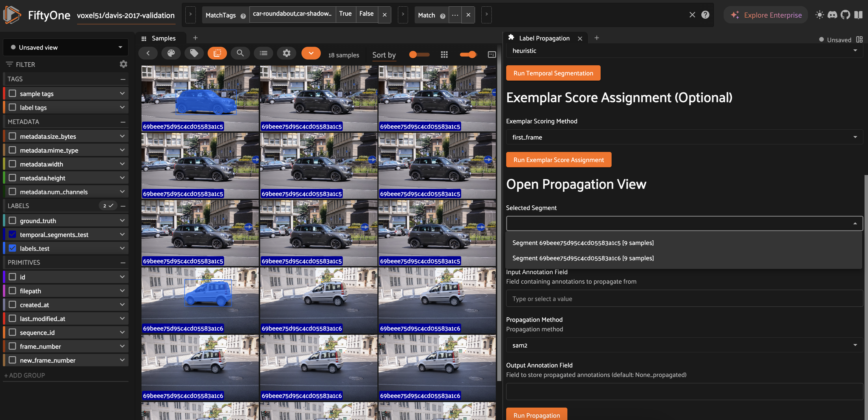Open the orange selection actions dropdown

pos(311,53)
